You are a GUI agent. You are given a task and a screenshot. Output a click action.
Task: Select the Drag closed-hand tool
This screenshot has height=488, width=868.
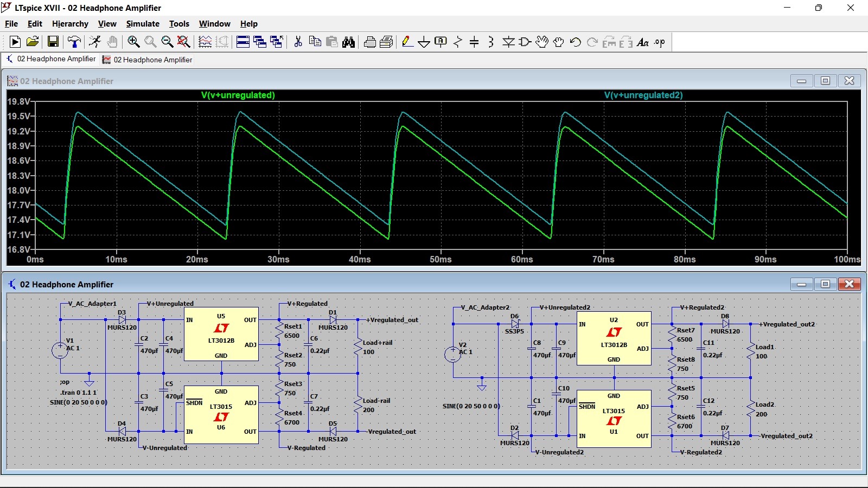[x=558, y=42]
